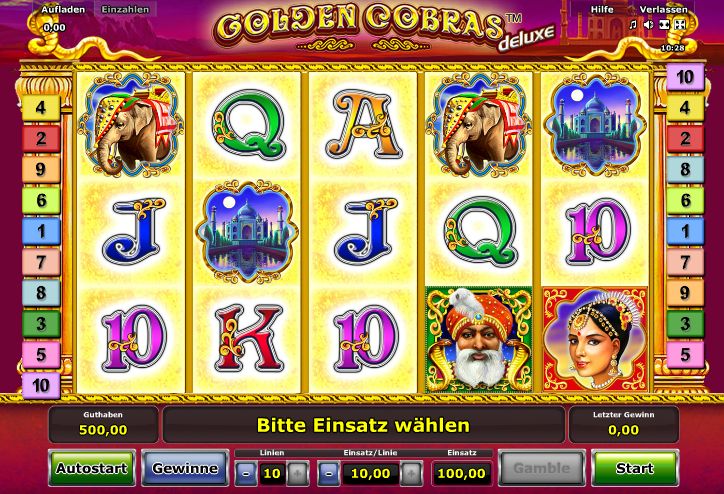Click the Indian woman symbol on reel five
This screenshot has height=494, width=724.
click(595, 339)
